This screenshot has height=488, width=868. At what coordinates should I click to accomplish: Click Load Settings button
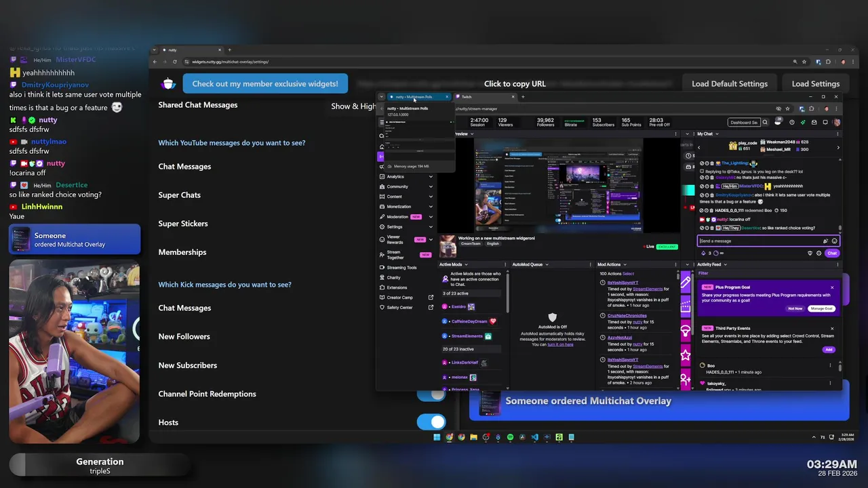(x=816, y=84)
